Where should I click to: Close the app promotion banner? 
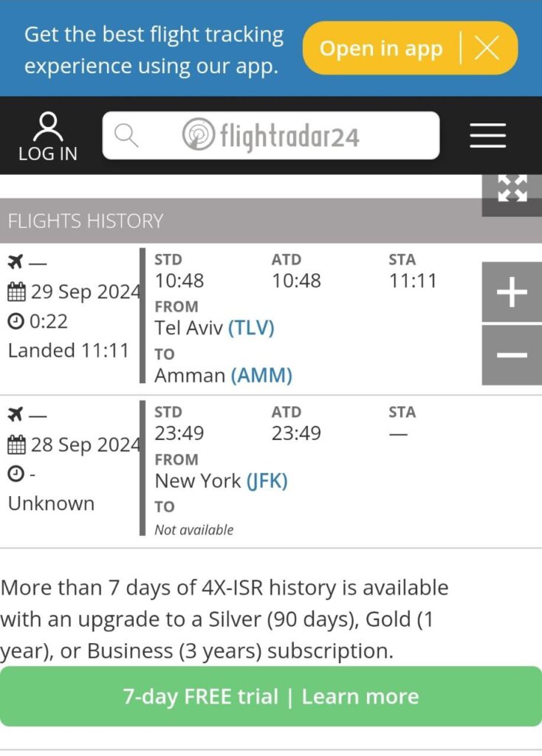click(487, 48)
